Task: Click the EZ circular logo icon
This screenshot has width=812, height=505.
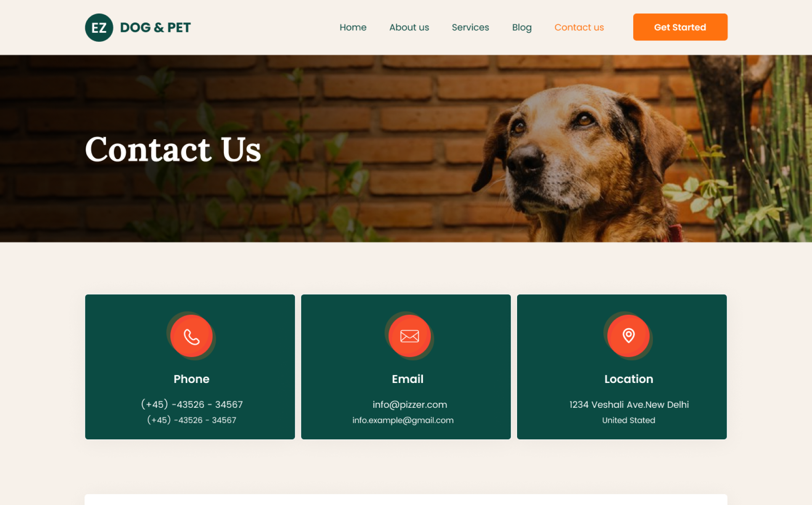Action: [99, 27]
